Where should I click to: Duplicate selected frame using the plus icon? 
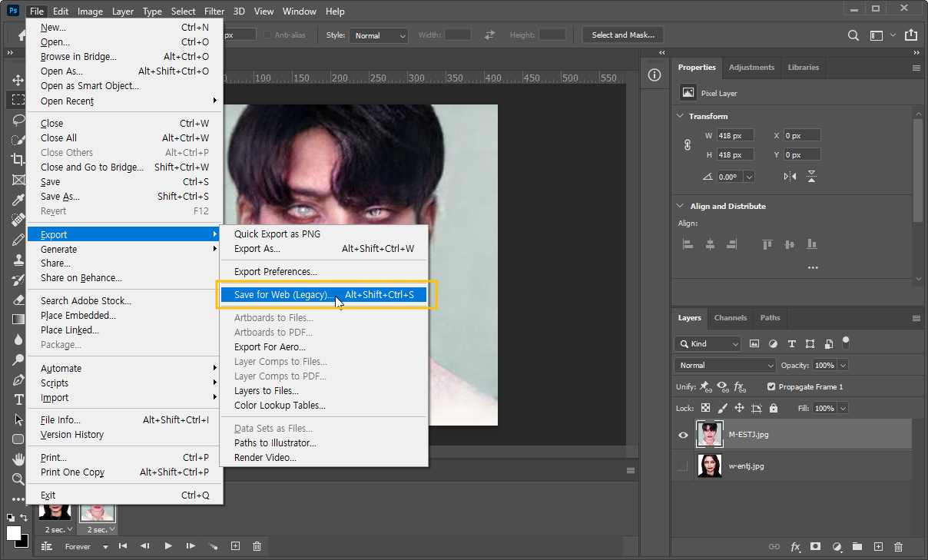[235, 546]
